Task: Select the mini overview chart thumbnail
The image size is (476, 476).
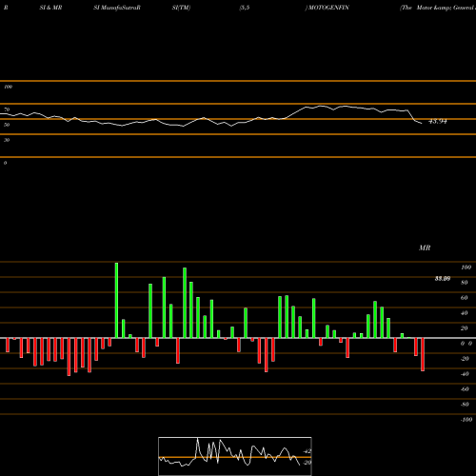Action: (x=235, y=456)
